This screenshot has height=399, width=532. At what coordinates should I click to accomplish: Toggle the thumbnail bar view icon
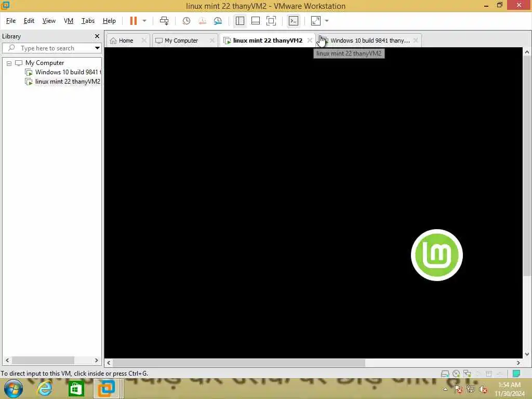(256, 21)
